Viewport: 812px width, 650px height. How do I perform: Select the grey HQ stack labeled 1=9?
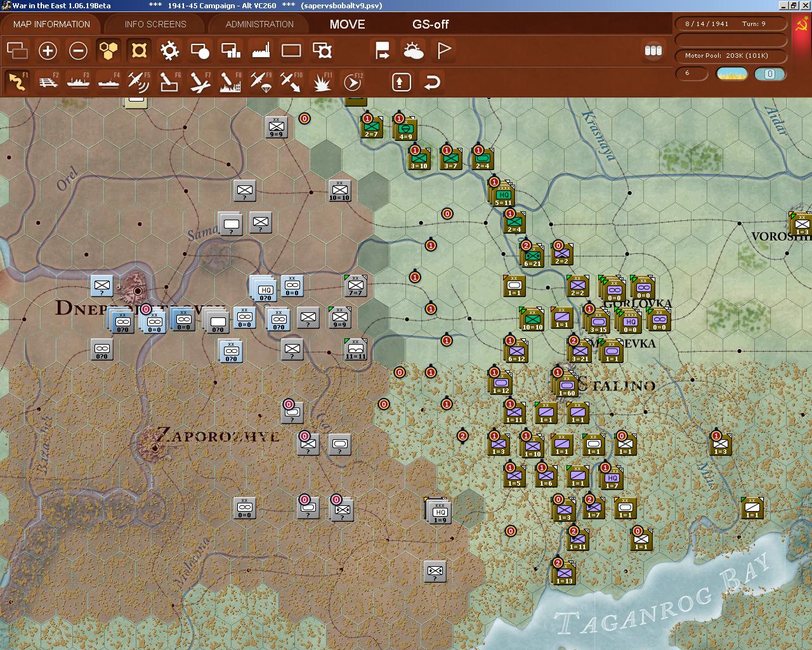439,512
